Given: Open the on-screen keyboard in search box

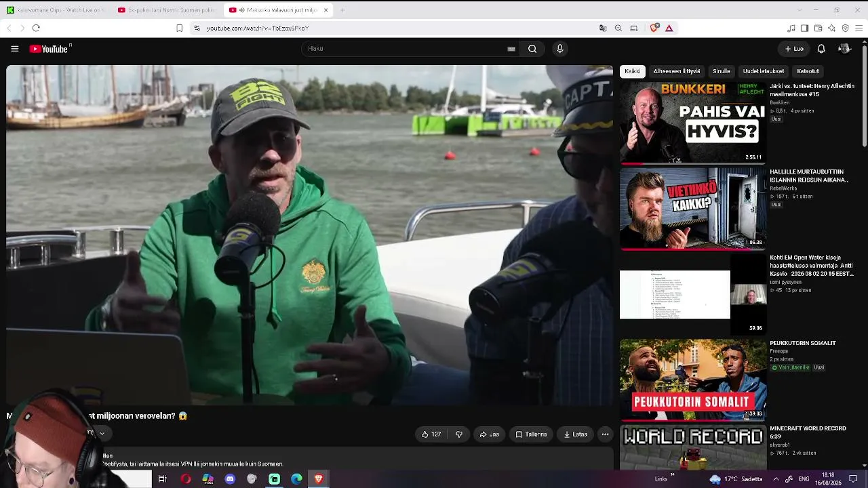Looking at the screenshot, I should pos(511,49).
